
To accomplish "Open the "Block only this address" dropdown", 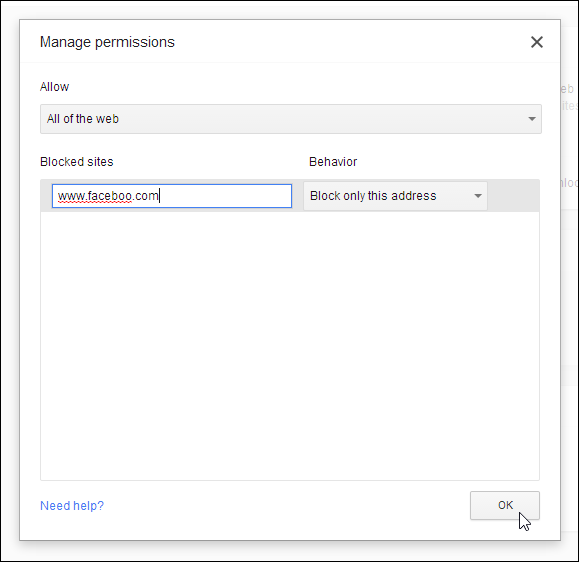I will (x=395, y=196).
